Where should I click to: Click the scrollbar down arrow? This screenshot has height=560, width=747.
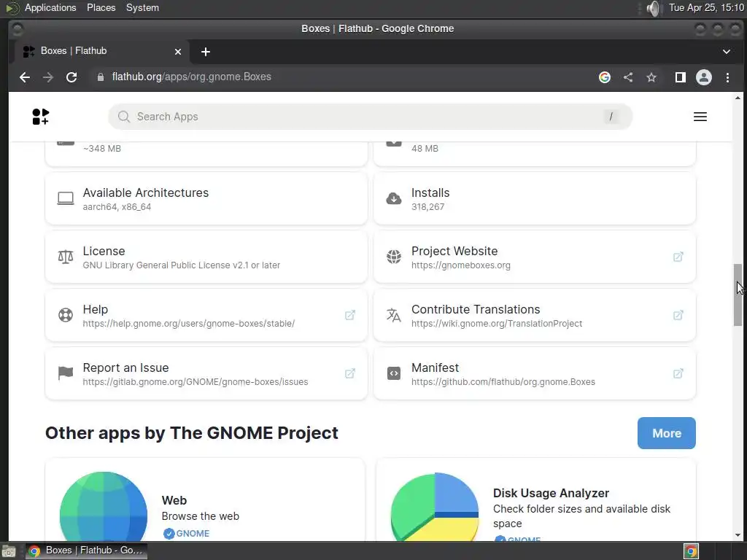tap(738, 536)
